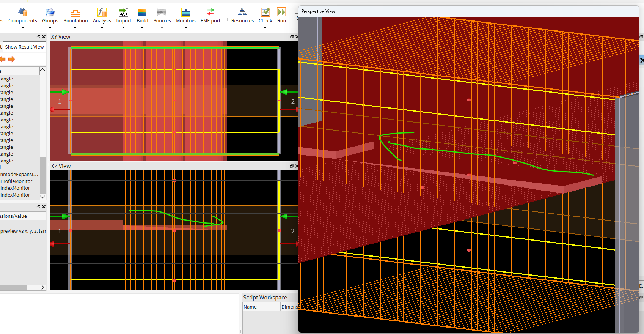Screen dimensions: 644x334
Task: Click the Show Result View button
Action: tap(24, 47)
